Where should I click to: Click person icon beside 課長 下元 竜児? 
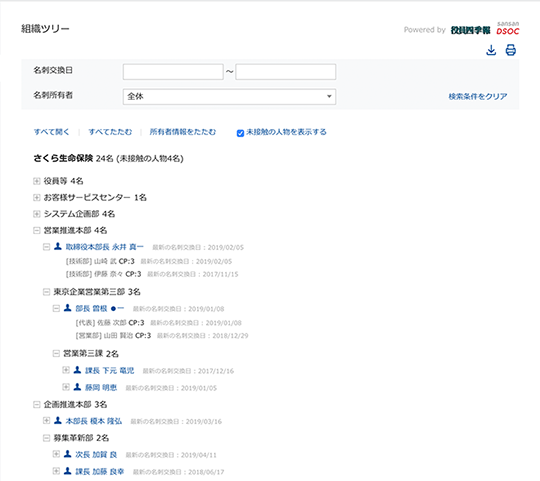coord(77,370)
